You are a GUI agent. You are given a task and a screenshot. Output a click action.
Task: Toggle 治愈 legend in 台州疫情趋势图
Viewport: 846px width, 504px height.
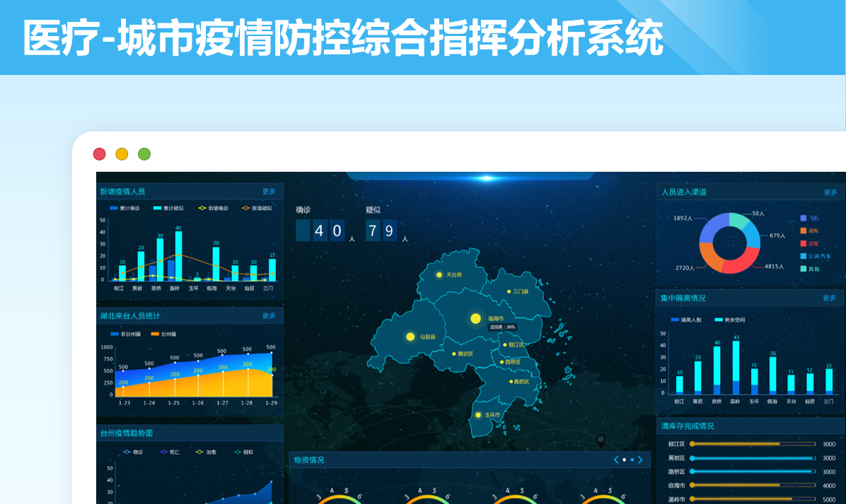click(206, 452)
